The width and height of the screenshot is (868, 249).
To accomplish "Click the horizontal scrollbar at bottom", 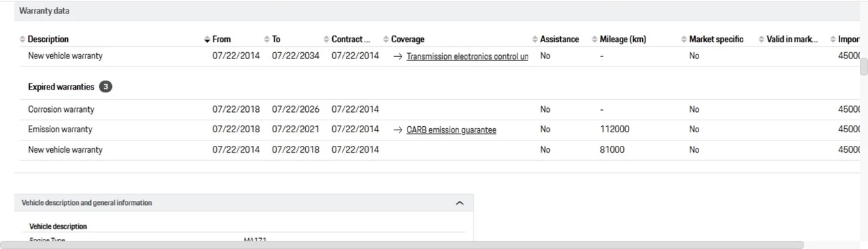I will tap(401, 244).
